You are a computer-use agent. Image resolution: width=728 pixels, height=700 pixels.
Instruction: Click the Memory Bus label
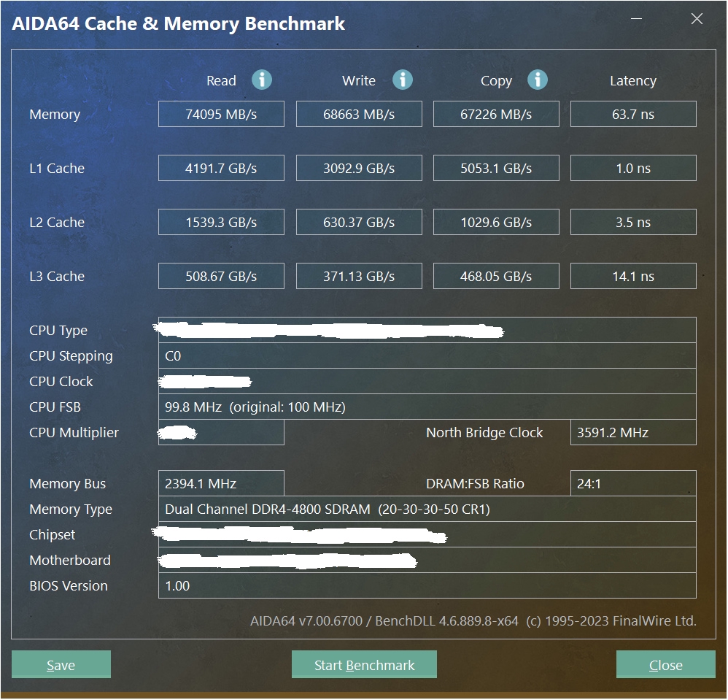click(x=68, y=484)
